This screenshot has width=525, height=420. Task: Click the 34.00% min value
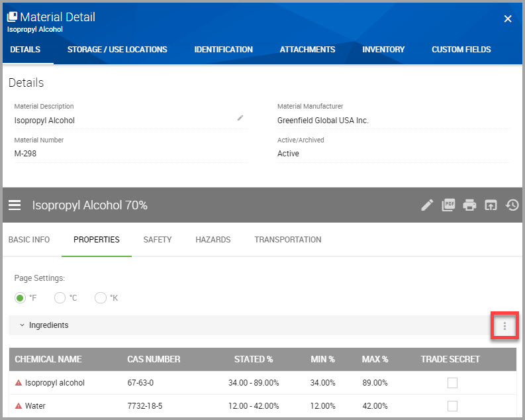tap(323, 383)
